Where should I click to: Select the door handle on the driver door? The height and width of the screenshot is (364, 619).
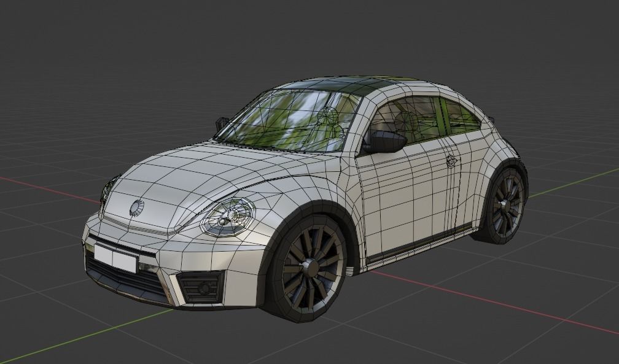click(x=451, y=161)
